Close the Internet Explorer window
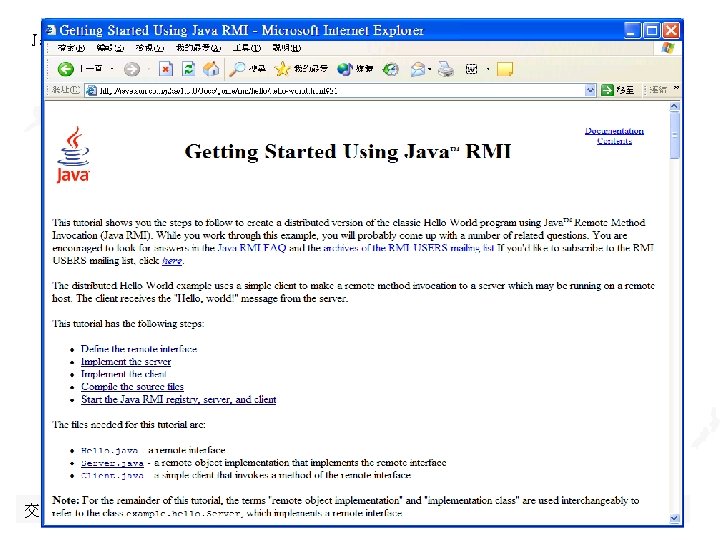Image resolution: width=720 pixels, height=540 pixels. click(671, 30)
